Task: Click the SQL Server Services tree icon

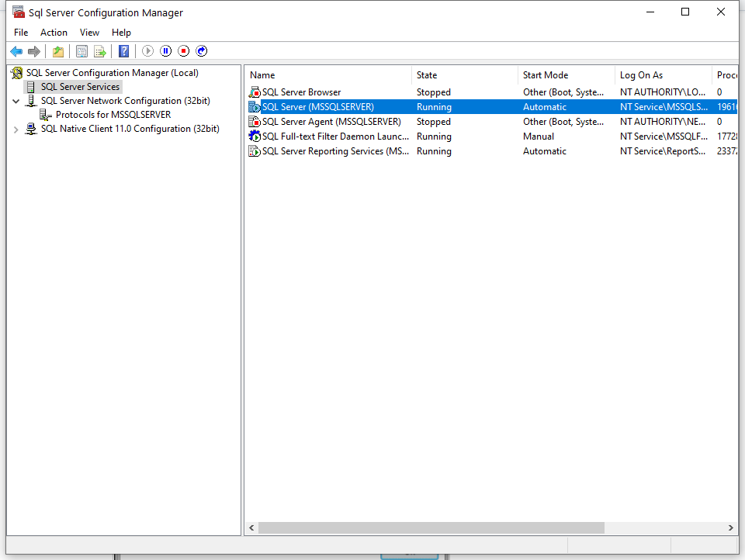Action: (31, 87)
